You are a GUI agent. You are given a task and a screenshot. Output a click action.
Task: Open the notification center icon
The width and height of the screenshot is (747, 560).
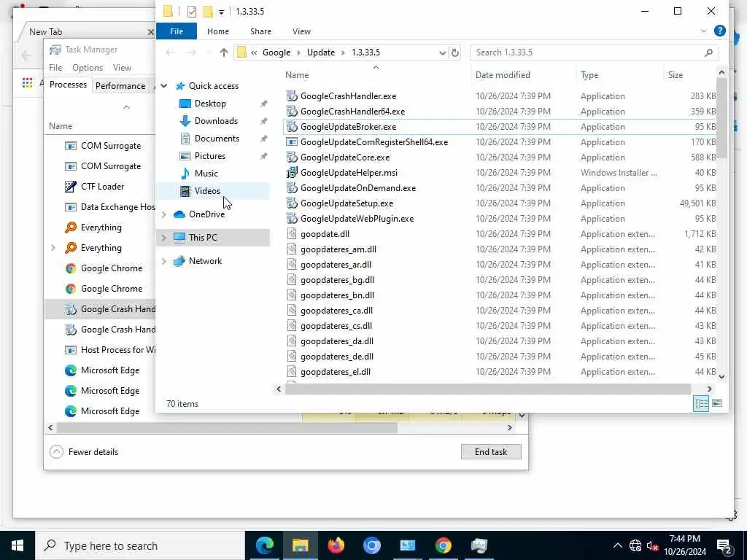pos(724,545)
